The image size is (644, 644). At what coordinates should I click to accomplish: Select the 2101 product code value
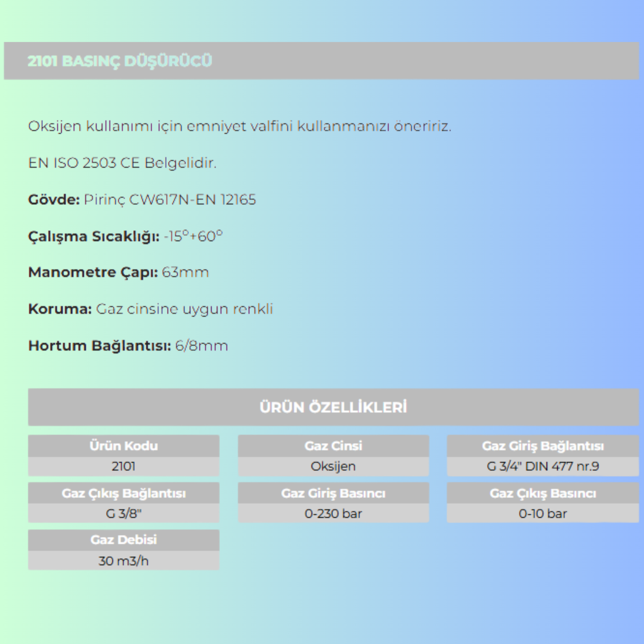[x=124, y=466]
